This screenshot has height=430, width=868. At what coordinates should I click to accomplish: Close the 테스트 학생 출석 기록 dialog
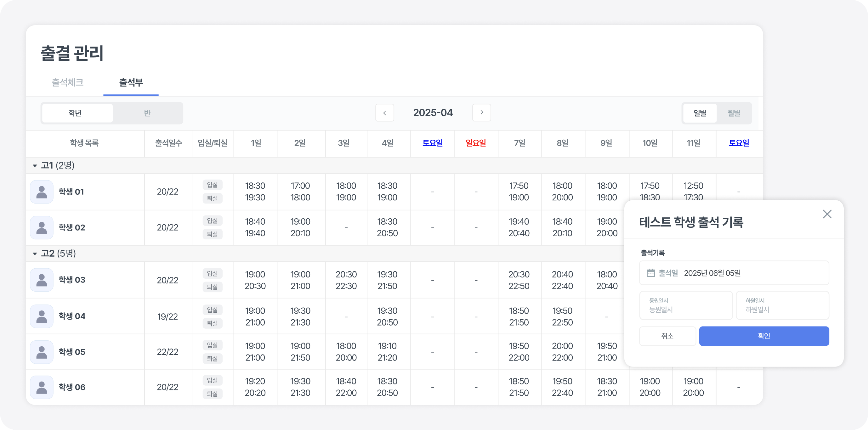point(827,214)
